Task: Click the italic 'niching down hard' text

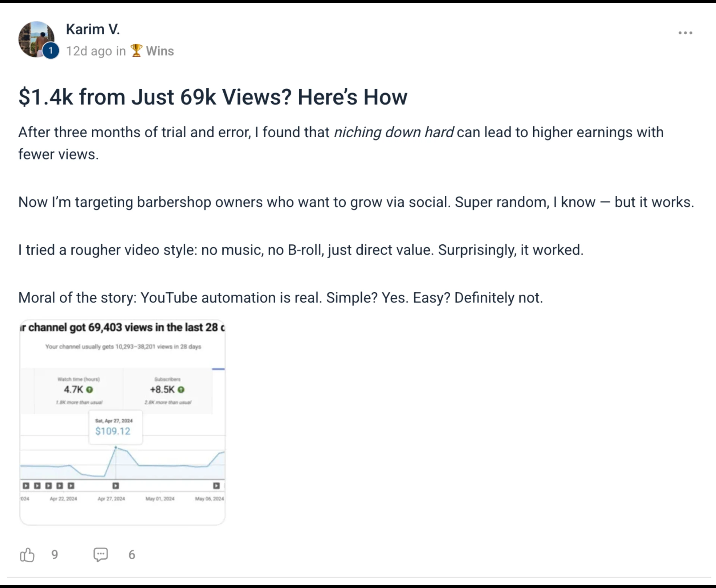Action: (393, 132)
